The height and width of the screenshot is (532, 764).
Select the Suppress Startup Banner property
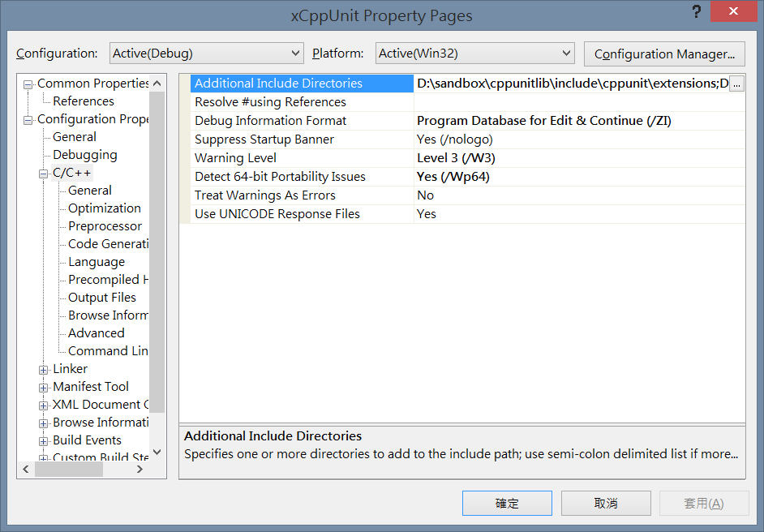click(302, 139)
